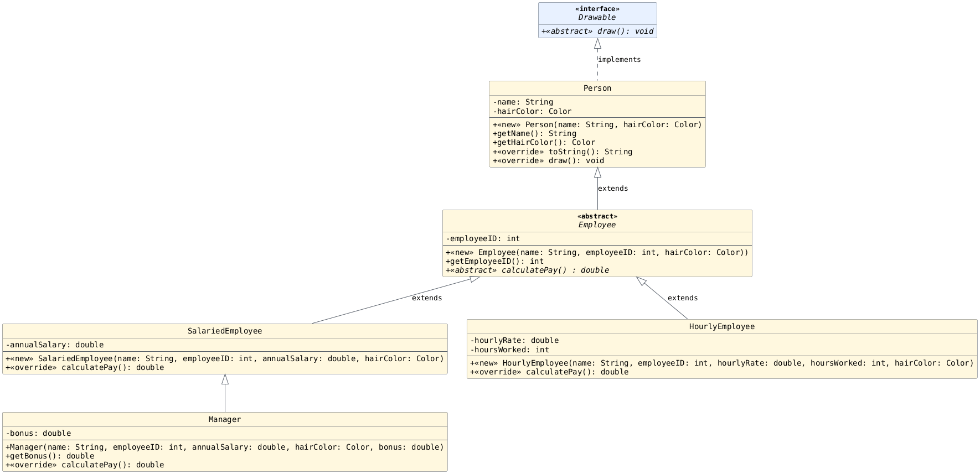Select the SalariedEmployee class title

pos(225,331)
